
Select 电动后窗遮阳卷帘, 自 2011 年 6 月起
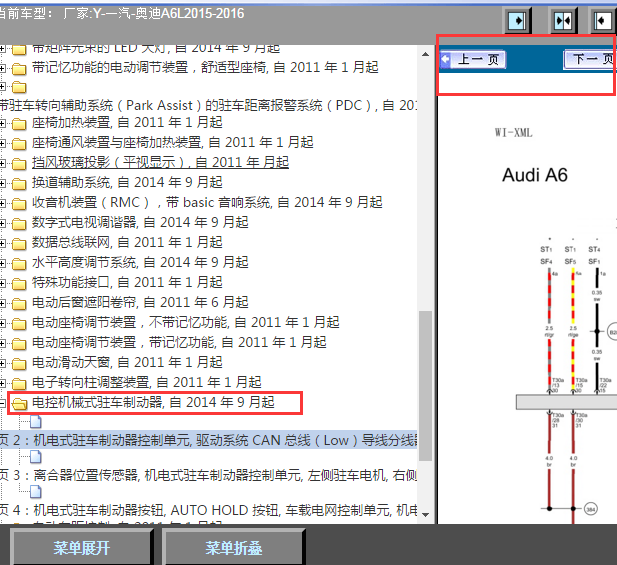pyautogui.click(x=140, y=302)
